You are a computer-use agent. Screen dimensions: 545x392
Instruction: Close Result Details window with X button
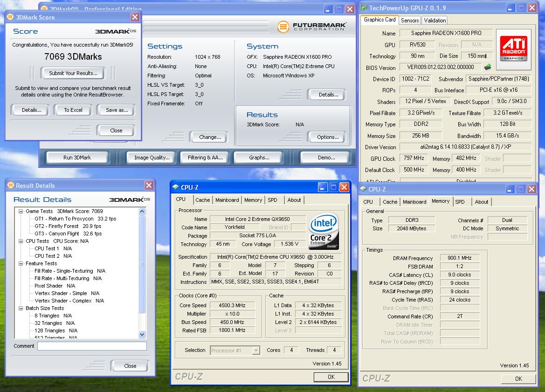pos(149,185)
